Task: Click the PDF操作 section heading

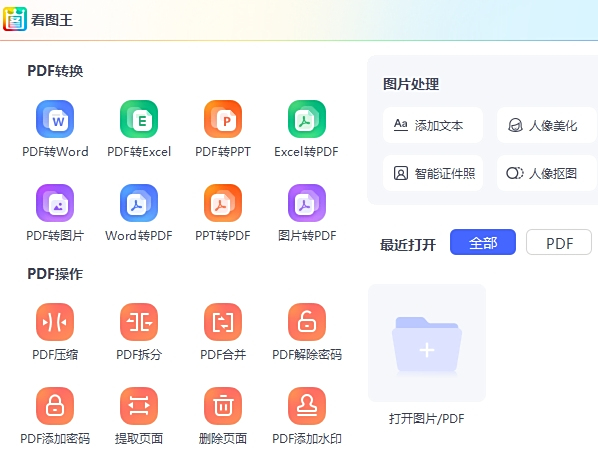Action: click(x=55, y=274)
